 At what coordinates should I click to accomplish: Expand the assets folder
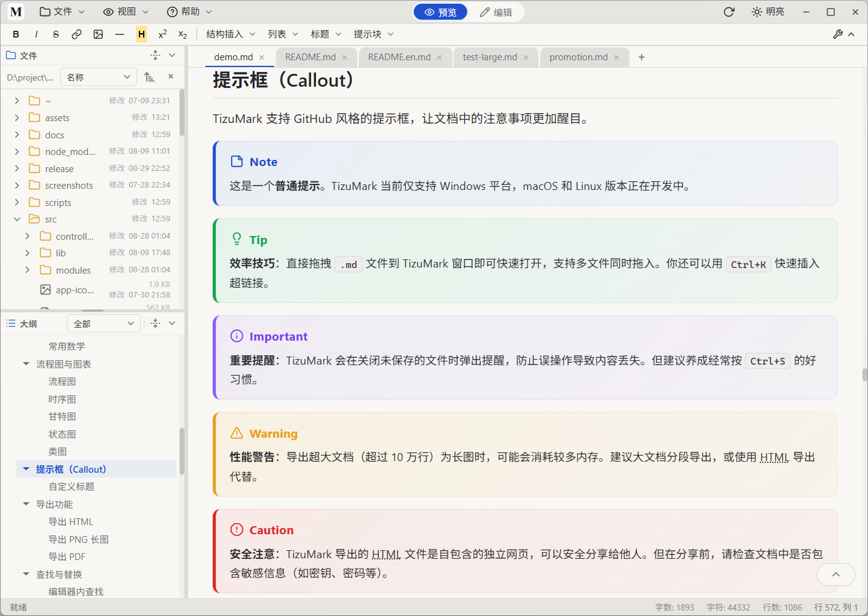pos(17,117)
